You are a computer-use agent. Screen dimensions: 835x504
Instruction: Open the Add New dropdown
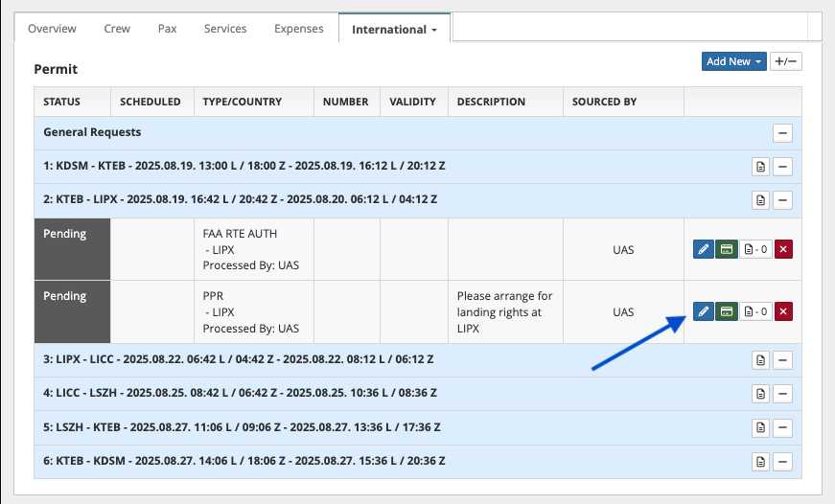pos(733,61)
